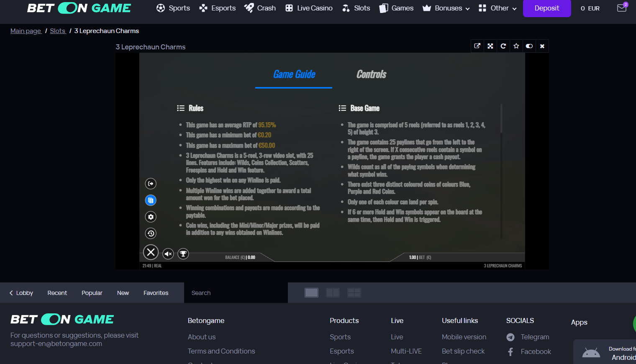Select two-game split view layout
This screenshot has height=364, width=636.
pyautogui.click(x=333, y=293)
